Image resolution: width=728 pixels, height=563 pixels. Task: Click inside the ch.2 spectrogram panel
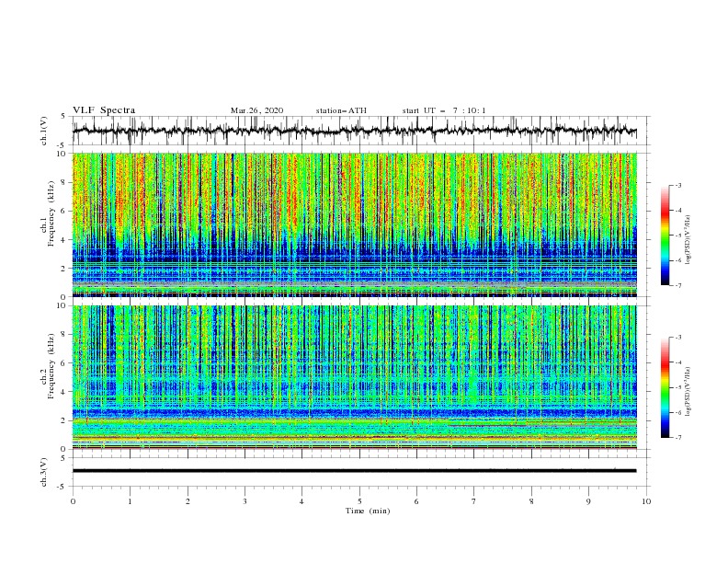click(354, 377)
